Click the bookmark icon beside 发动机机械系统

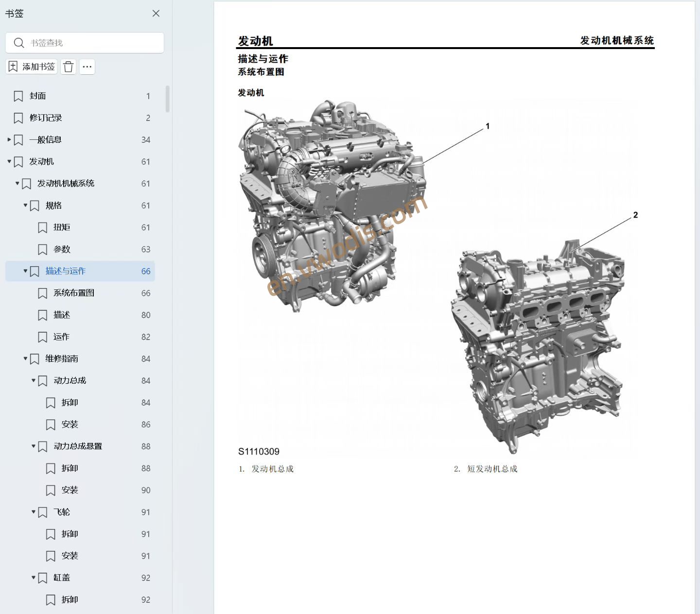27,184
